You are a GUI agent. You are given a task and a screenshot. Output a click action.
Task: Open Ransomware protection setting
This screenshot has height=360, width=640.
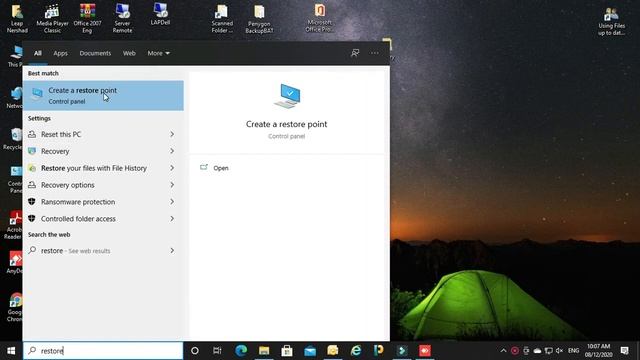78,202
